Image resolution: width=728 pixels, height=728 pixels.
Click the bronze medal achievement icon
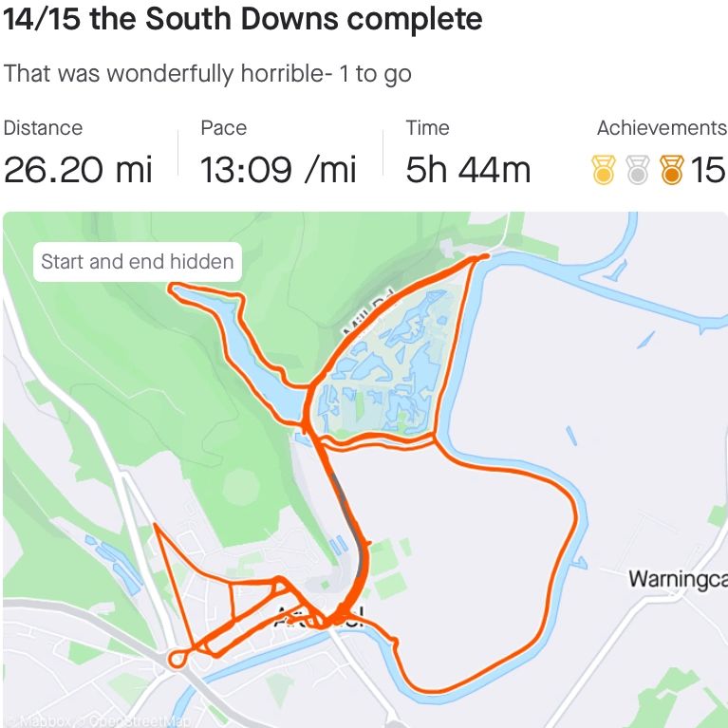click(x=672, y=171)
